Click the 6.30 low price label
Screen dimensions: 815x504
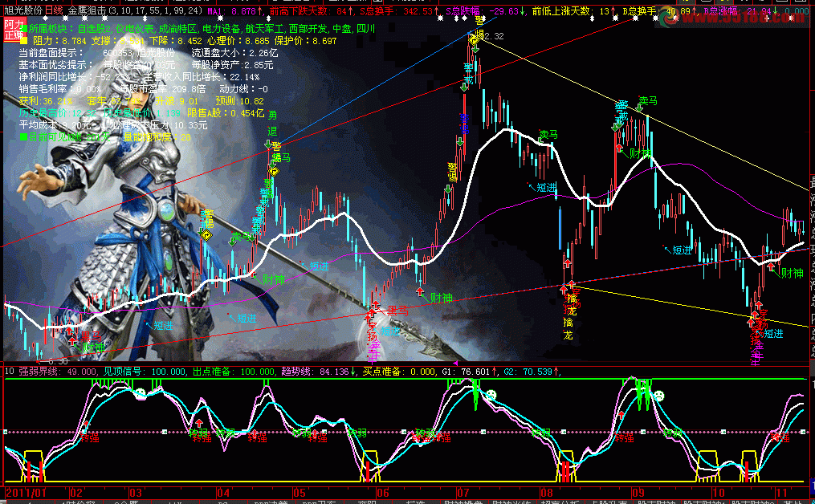tap(57, 361)
